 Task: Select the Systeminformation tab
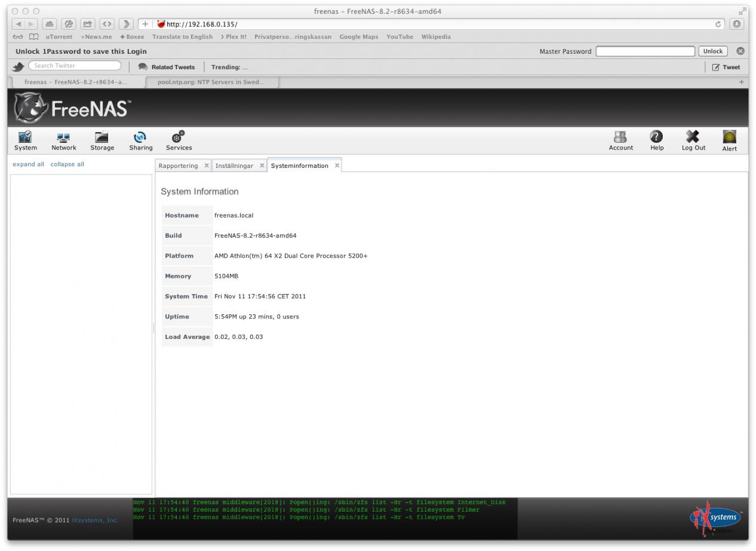[x=299, y=166]
